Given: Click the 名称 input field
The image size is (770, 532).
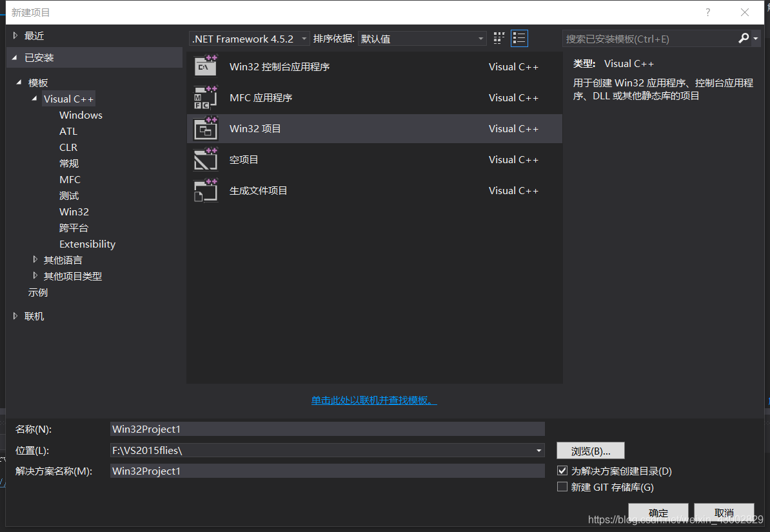Looking at the screenshot, I should tap(328, 429).
